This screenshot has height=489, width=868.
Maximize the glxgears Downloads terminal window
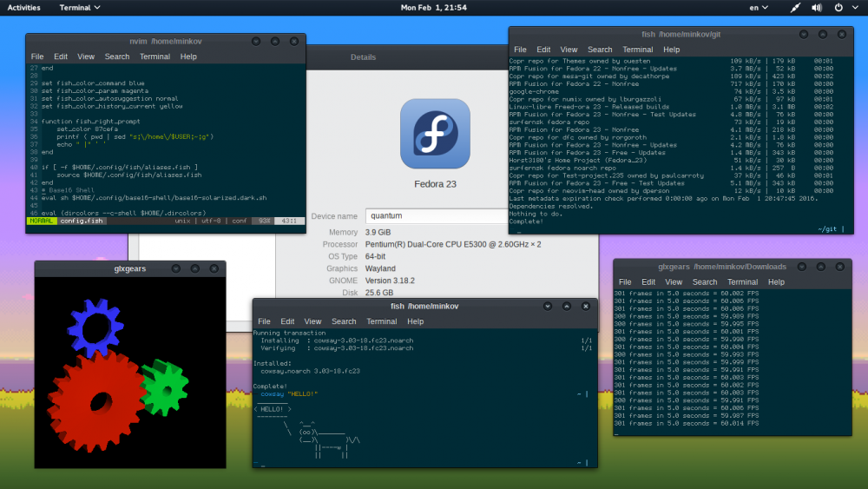click(821, 267)
